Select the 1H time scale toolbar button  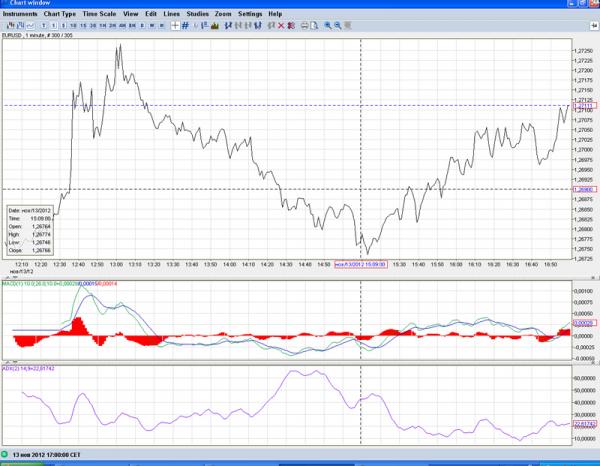click(x=103, y=24)
